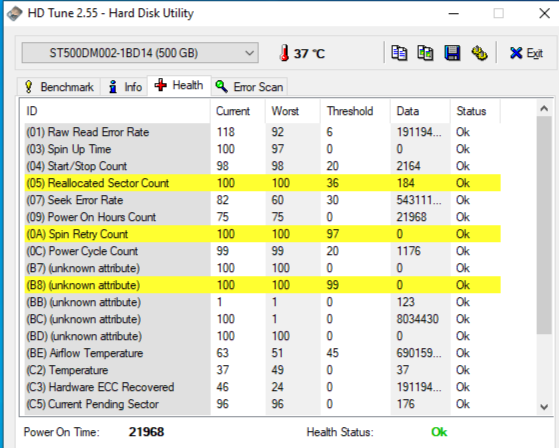Click the Current column header
This screenshot has width=559, height=448.
pyautogui.click(x=238, y=111)
